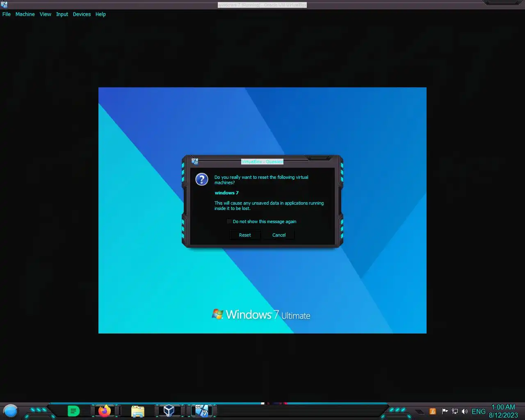This screenshot has height=420, width=525.
Task: Open the Help menu
Action: pos(100,14)
